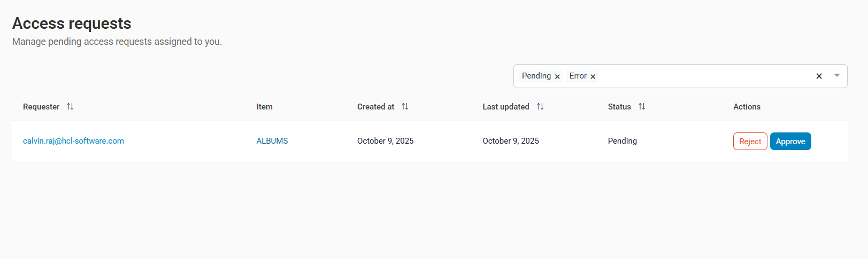Click the sort arrows beside Created at
The width and height of the screenshot is (868, 259).
pos(405,107)
